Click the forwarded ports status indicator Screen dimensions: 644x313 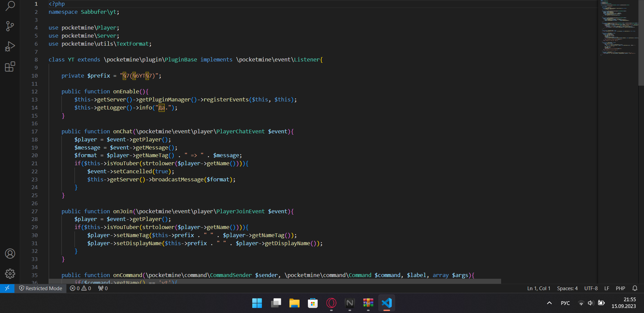click(103, 288)
